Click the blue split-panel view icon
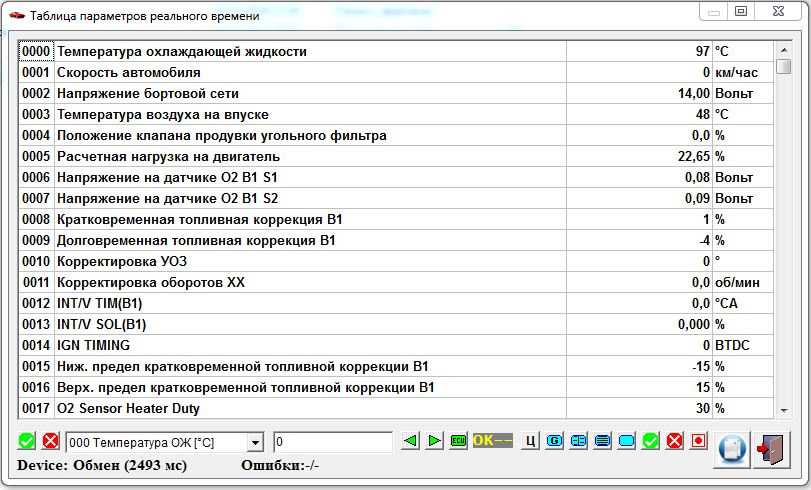811x490 pixels. point(578,441)
